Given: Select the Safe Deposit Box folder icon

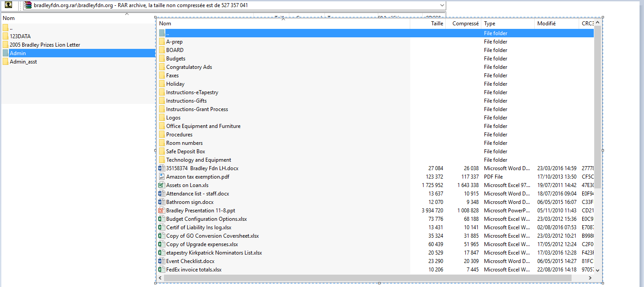Looking at the screenshot, I should (x=162, y=151).
